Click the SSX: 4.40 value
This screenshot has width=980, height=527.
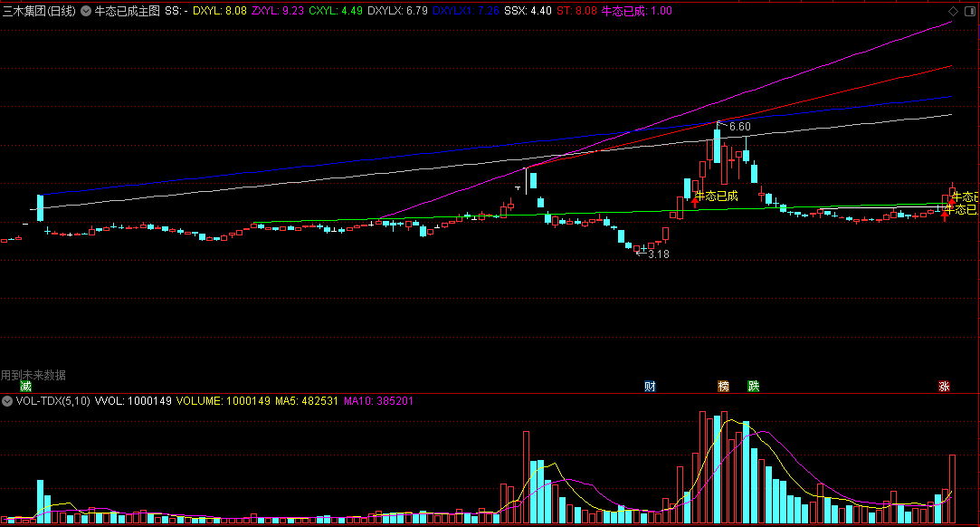[528, 11]
